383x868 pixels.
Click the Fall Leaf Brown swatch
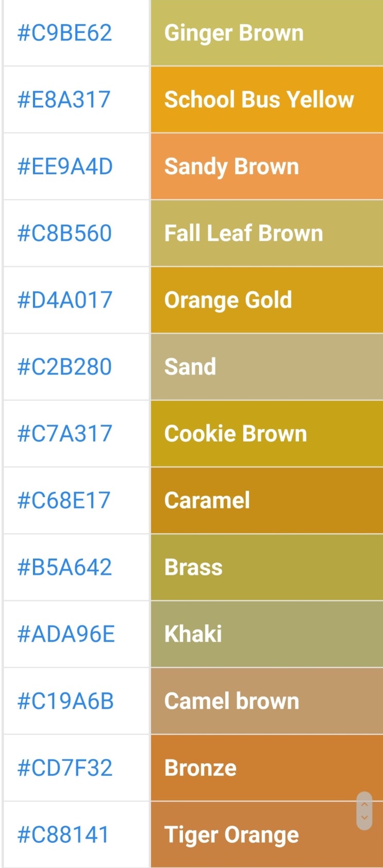267,233
